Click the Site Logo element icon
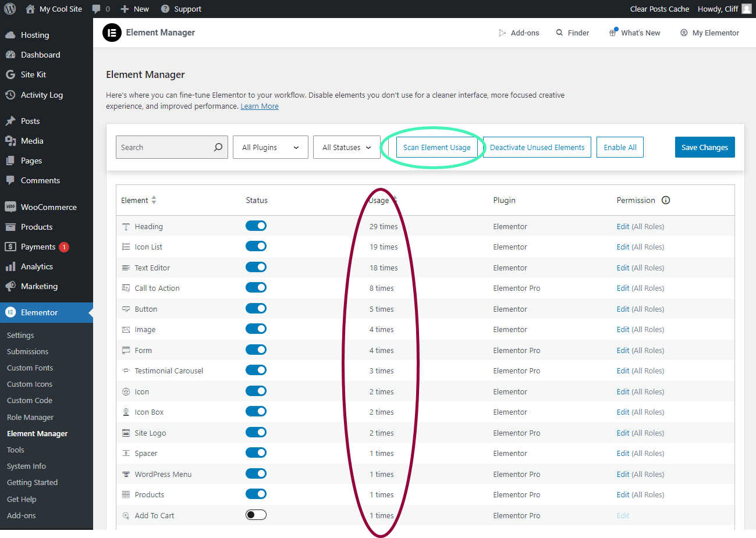The width and height of the screenshot is (756, 538). [126, 433]
